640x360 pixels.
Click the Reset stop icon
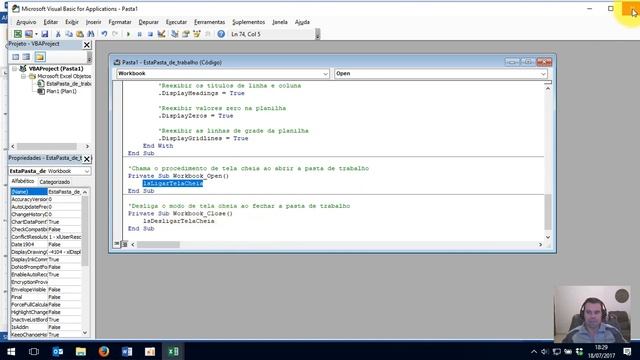[x=150, y=34]
